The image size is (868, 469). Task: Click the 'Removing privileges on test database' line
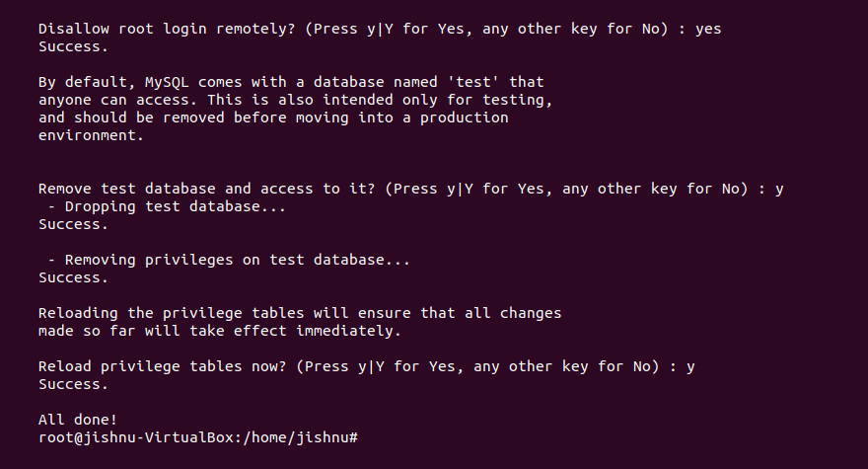(x=229, y=260)
